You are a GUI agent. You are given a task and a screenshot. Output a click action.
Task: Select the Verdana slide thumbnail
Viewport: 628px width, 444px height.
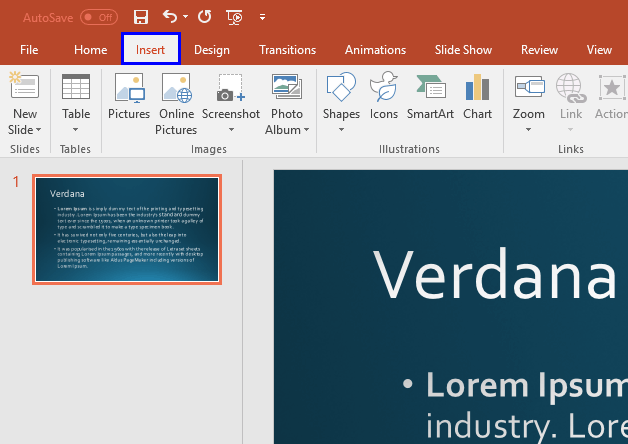127,230
